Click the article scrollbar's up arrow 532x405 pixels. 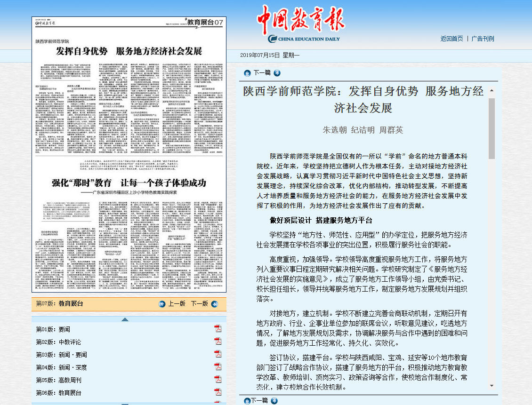pyautogui.click(x=492, y=90)
